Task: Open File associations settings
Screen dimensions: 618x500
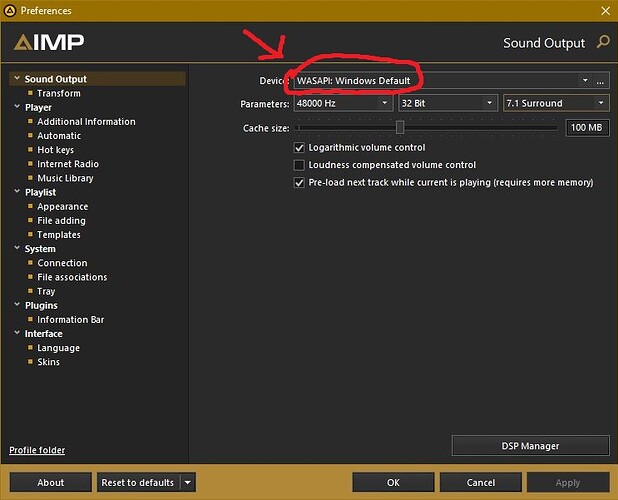Action: [72, 277]
